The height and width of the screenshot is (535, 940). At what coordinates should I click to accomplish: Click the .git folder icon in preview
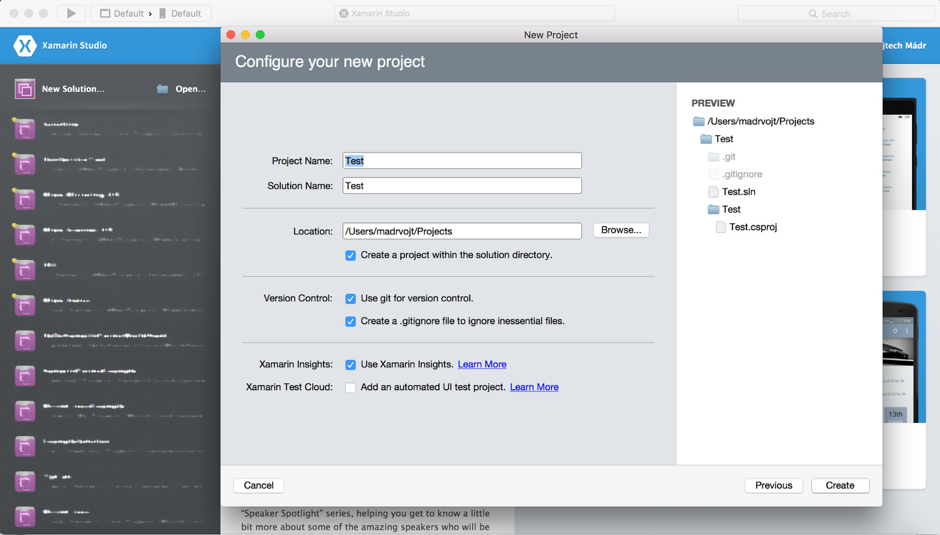point(713,157)
